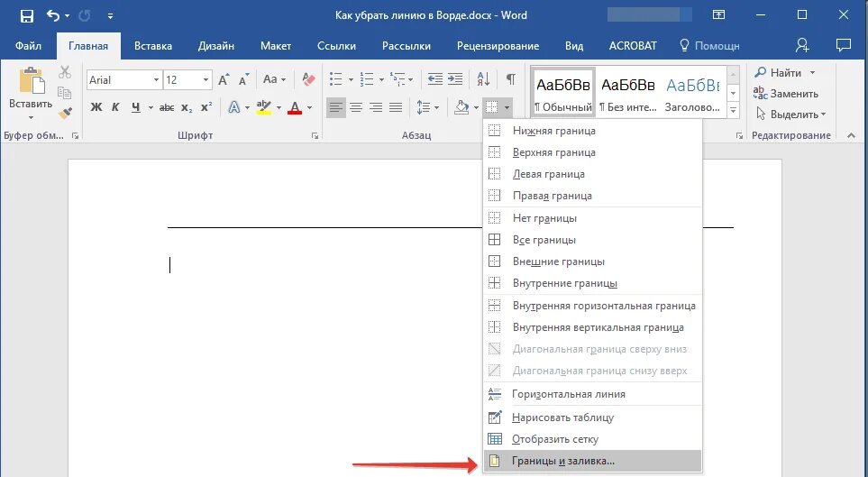
Task: Open the font name dropdown showing Arial
Action: (x=156, y=79)
